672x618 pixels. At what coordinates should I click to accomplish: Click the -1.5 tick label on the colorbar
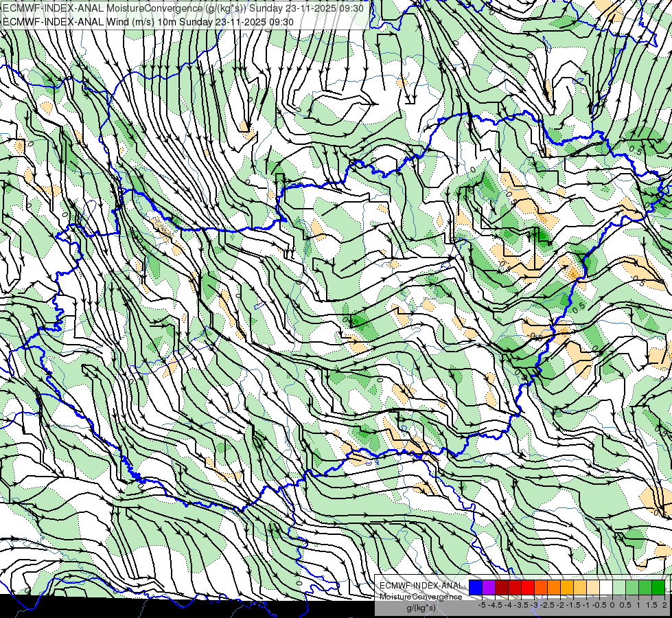pos(573,605)
